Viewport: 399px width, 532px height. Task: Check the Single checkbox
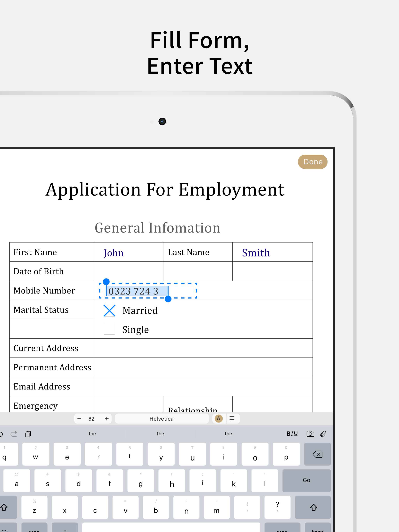click(x=109, y=329)
